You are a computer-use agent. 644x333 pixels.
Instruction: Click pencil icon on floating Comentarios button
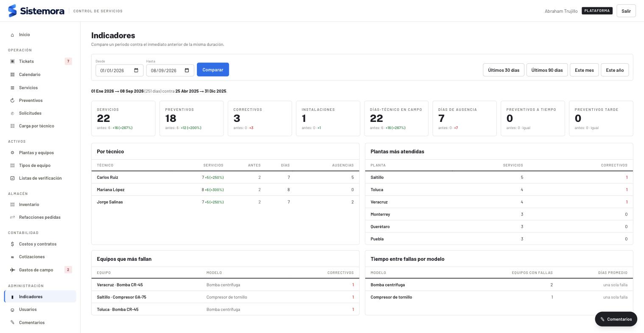click(x=602, y=319)
